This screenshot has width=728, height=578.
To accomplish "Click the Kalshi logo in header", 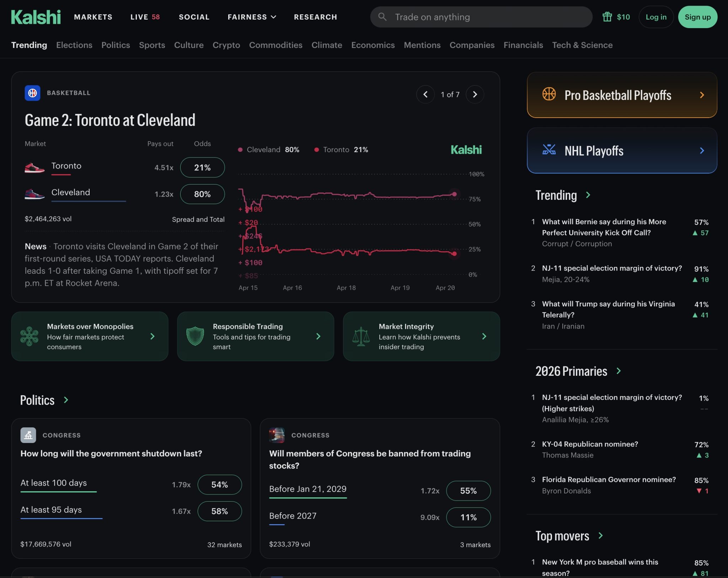I will coord(36,17).
